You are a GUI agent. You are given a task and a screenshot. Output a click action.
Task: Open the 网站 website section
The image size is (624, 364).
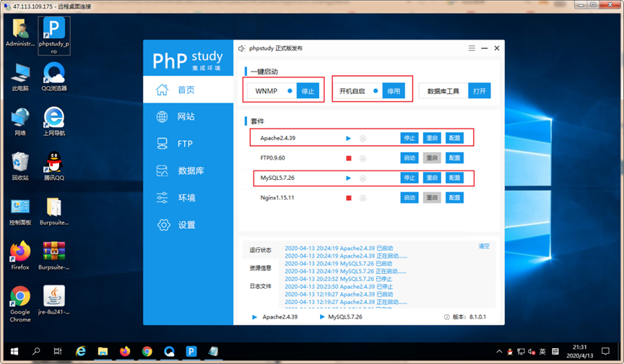click(x=188, y=116)
